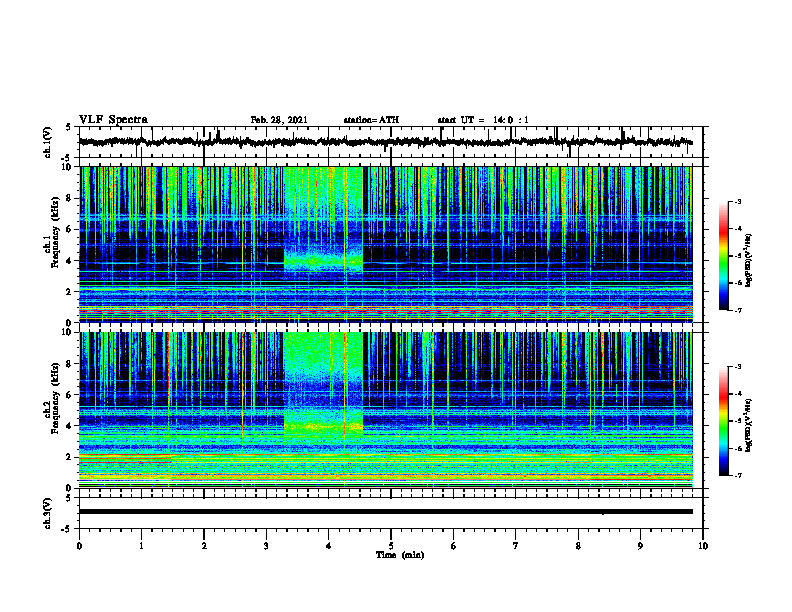Click the ch.1 "Frequency (kHz)" axis label
792x612 pixels.
[x=54, y=233]
